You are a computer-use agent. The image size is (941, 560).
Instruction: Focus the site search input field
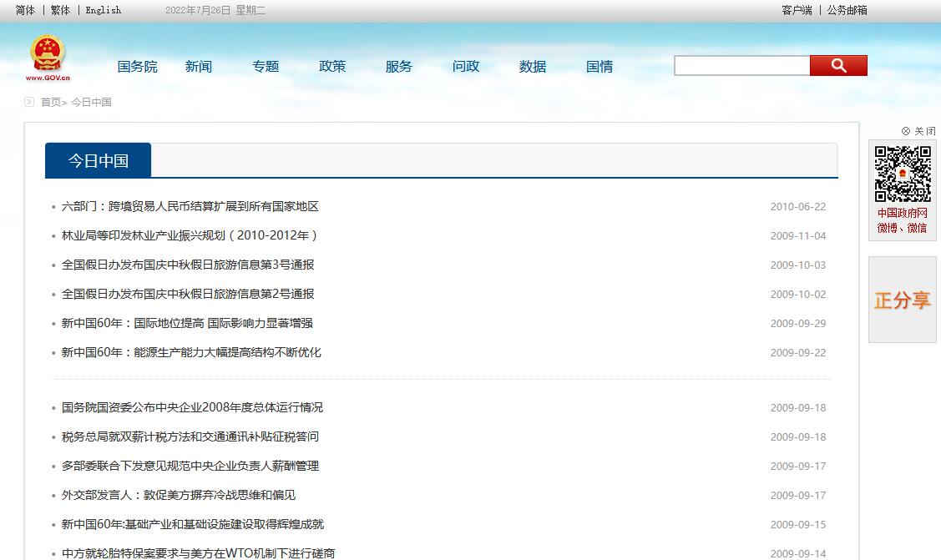741,65
